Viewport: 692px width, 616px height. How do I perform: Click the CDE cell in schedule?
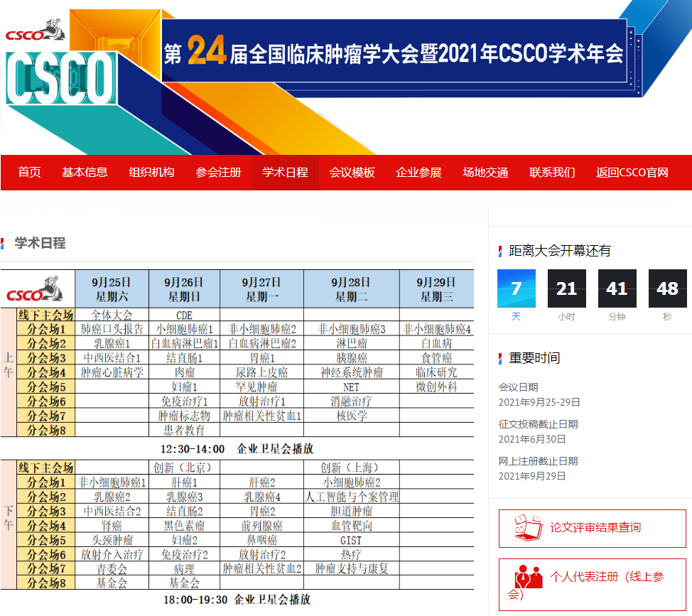tap(184, 315)
